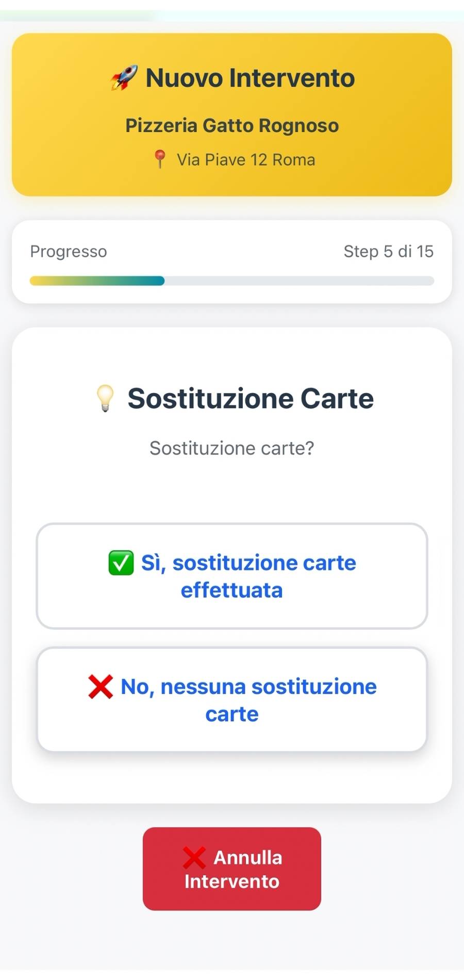
Task: Click the lightbulb icon near Sostituzione Carte
Action: pyautogui.click(x=105, y=398)
